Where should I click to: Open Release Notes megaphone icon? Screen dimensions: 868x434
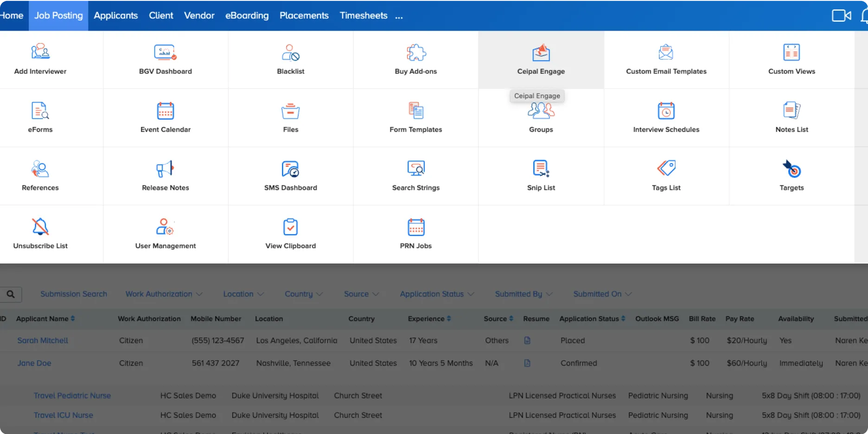[x=165, y=169]
